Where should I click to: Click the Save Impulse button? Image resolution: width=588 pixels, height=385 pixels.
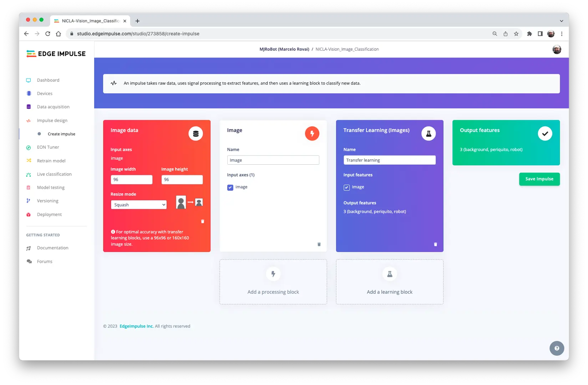point(539,179)
